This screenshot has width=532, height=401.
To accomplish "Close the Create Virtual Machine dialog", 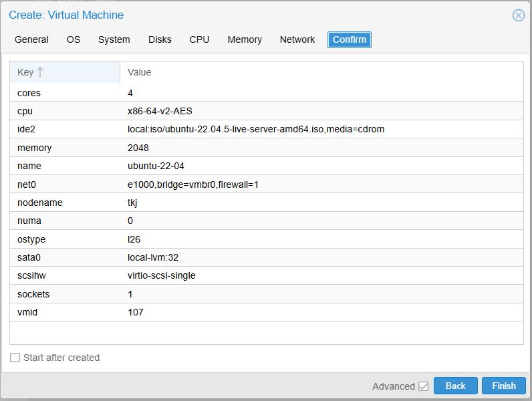I will 518,15.
